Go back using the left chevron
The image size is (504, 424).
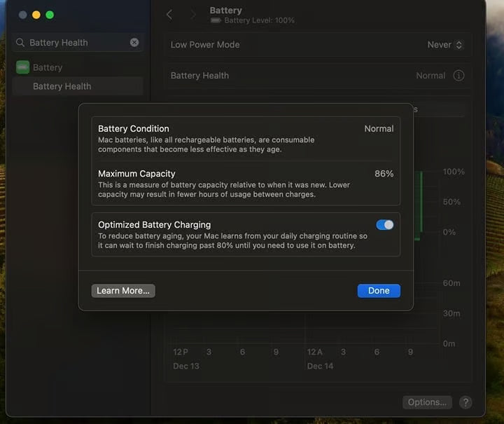pos(169,15)
